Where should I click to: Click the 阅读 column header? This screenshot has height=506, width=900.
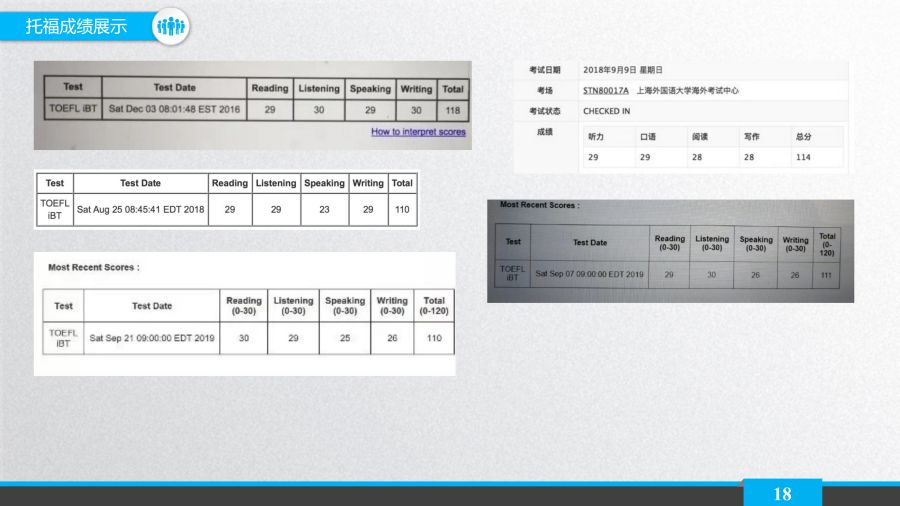tap(700, 137)
